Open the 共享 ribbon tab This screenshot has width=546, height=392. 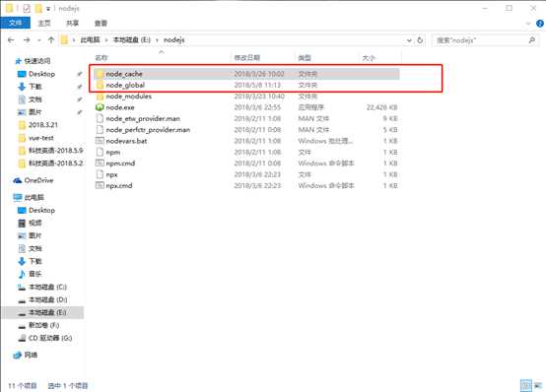pos(72,23)
